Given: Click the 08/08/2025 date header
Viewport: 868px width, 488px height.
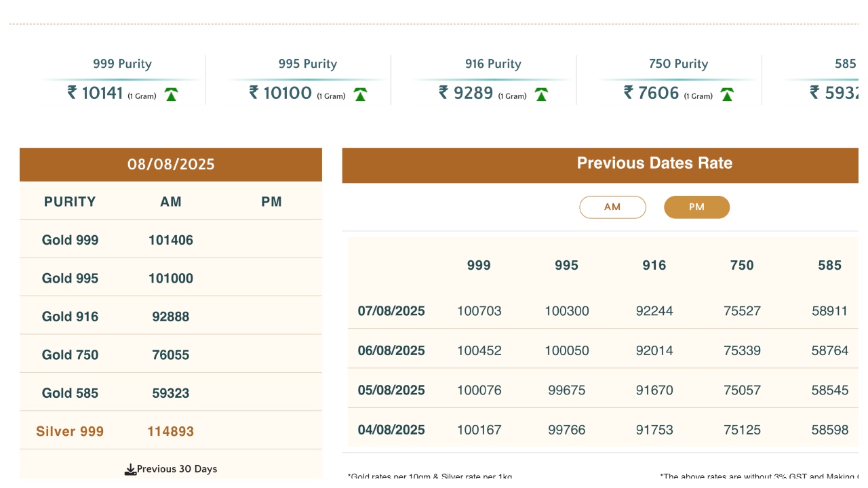Looking at the screenshot, I should pos(171,165).
